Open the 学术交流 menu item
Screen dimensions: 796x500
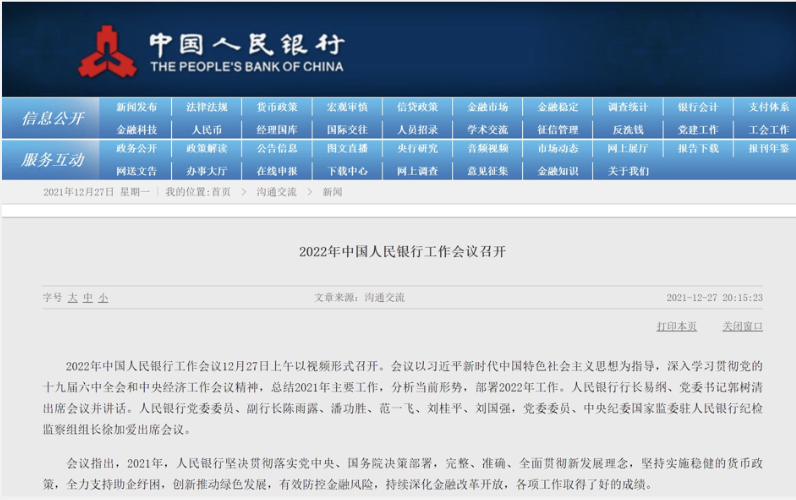[488, 130]
